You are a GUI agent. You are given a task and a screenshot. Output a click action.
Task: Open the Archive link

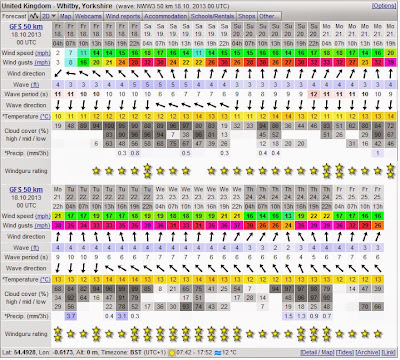coord(368,352)
